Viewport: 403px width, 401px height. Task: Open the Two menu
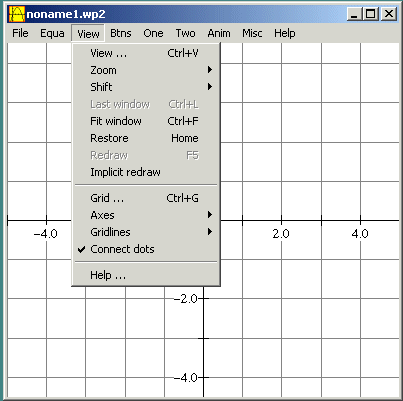(185, 33)
